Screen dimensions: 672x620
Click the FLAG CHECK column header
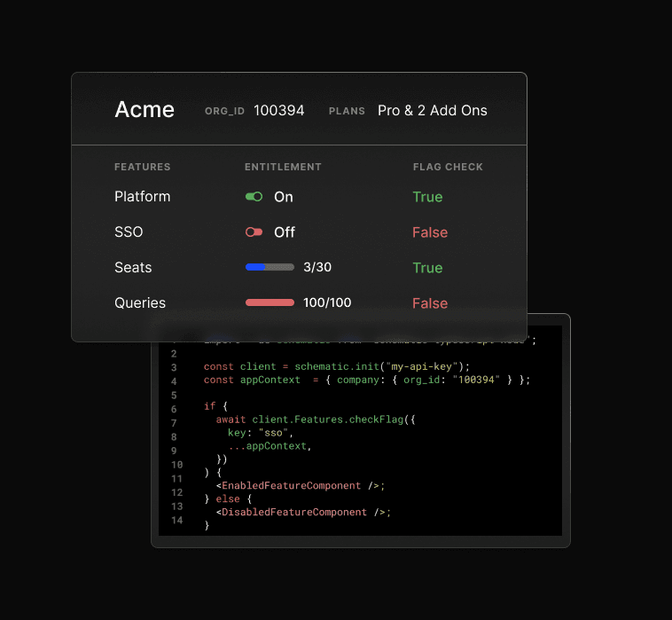point(448,167)
